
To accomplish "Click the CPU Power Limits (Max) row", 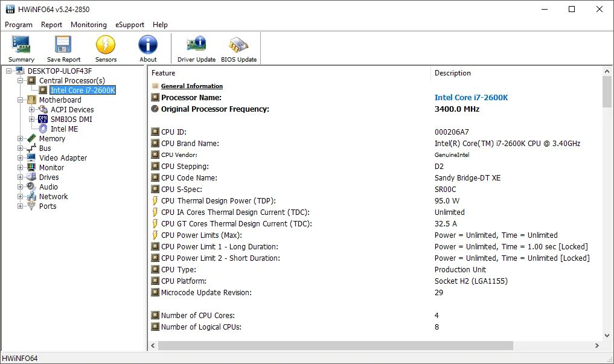I will click(375, 235).
